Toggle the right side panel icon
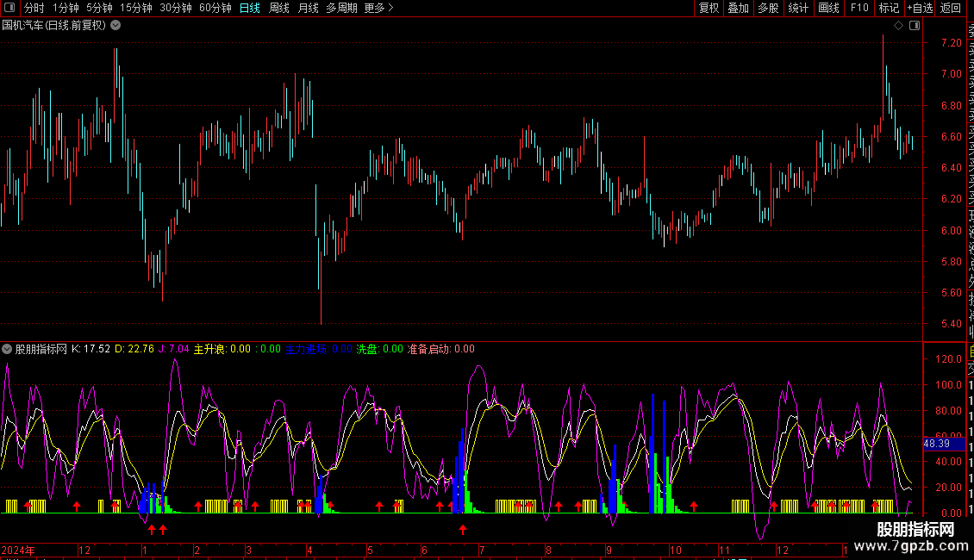Screen dimensions: 974x560 (915, 26)
